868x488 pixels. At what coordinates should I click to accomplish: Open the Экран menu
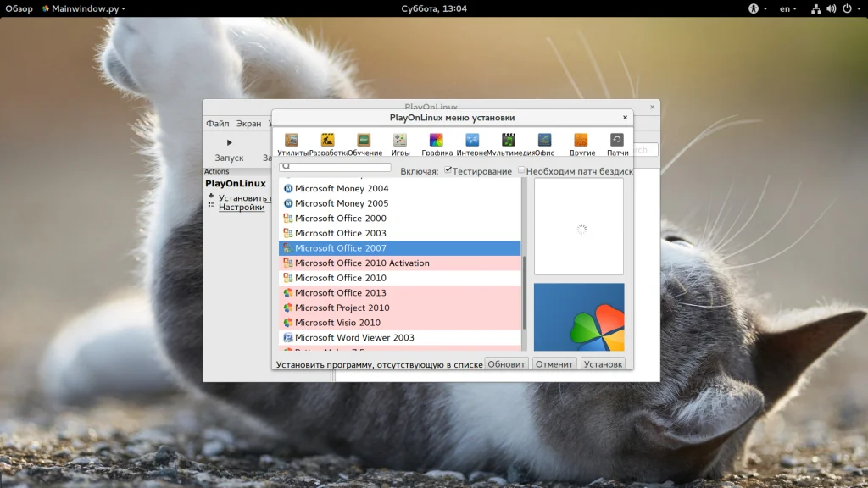click(248, 124)
